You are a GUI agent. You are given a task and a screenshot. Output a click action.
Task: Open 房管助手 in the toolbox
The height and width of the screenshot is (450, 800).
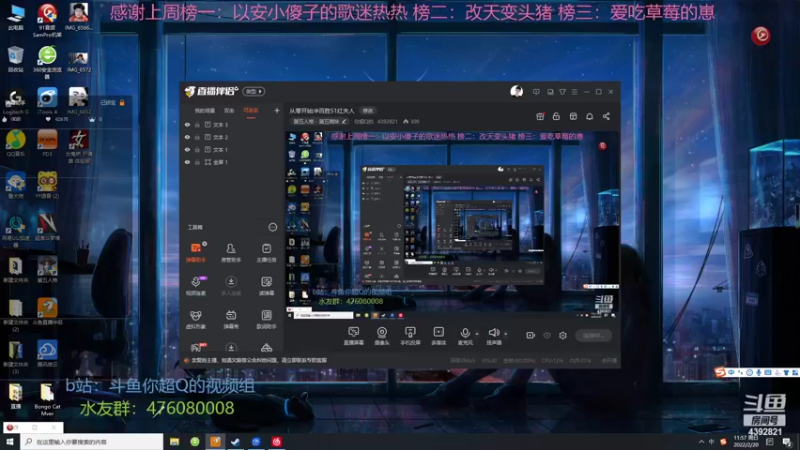(x=231, y=252)
